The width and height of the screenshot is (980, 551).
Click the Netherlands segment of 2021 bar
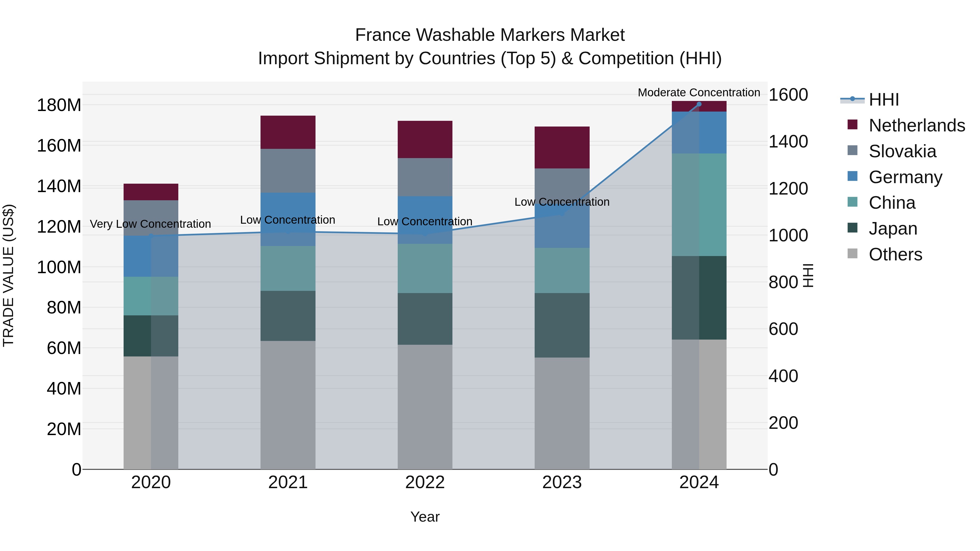coord(288,132)
